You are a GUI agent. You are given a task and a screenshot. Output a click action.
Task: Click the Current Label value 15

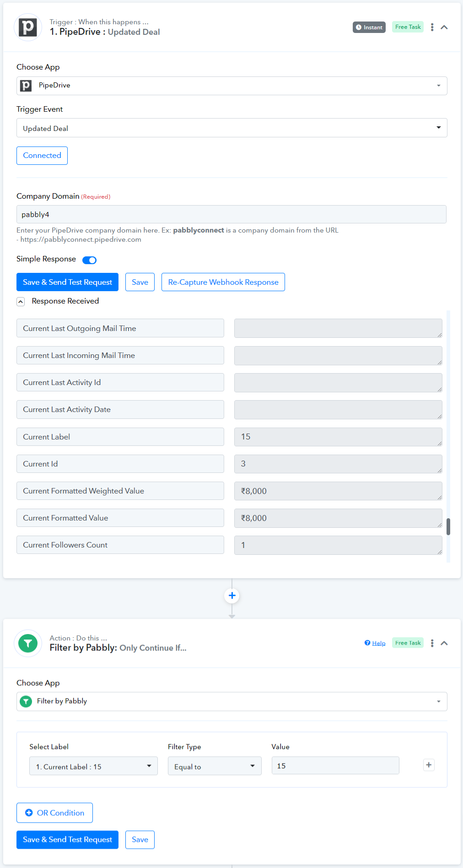pos(338,437)
